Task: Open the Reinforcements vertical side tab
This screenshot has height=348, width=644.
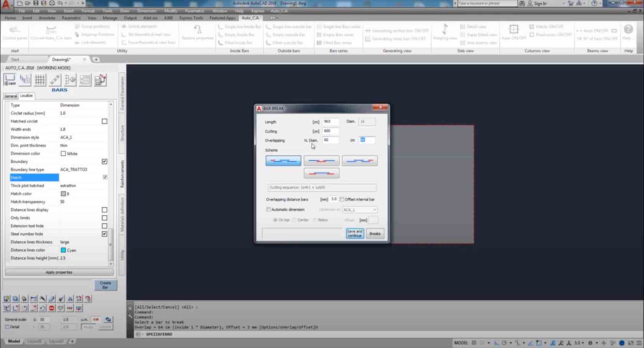Action: coord(122,174)
